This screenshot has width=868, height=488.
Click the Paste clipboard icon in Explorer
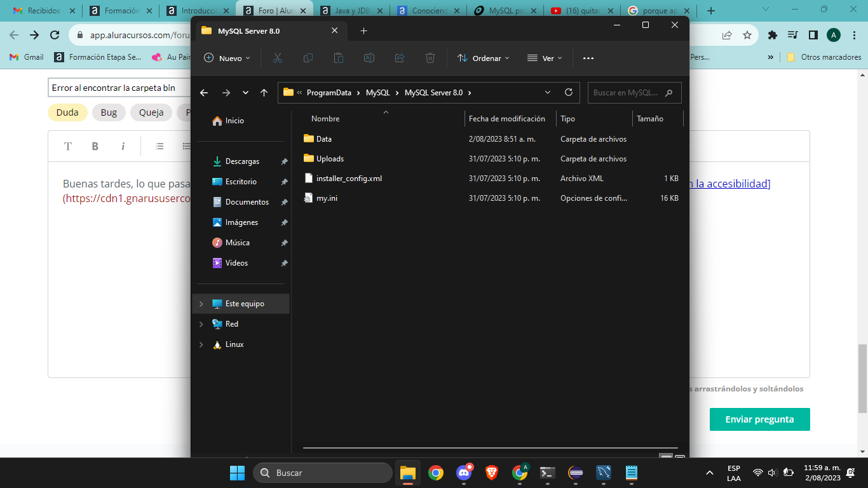pos(339,58)
